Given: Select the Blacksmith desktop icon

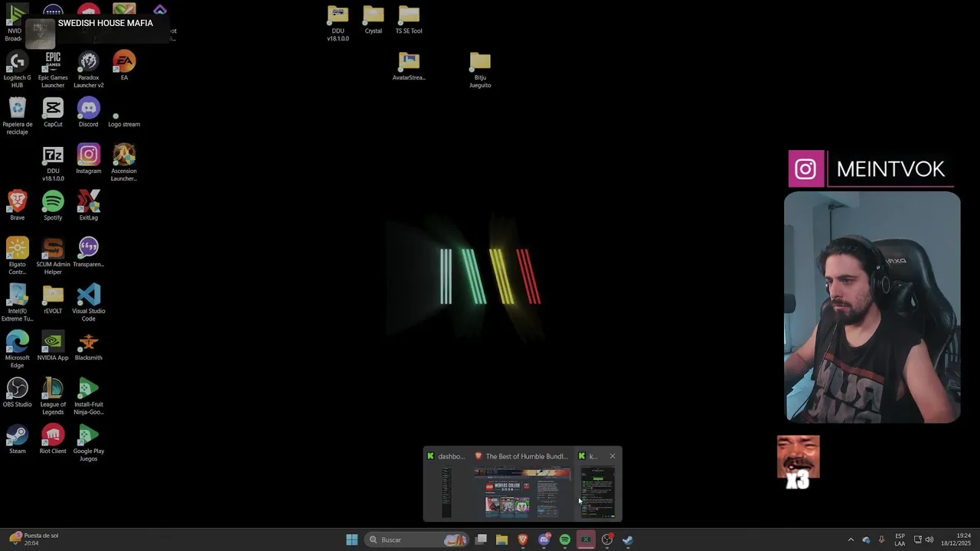Looking at the screenshot, I should click(x=88, y=346).
